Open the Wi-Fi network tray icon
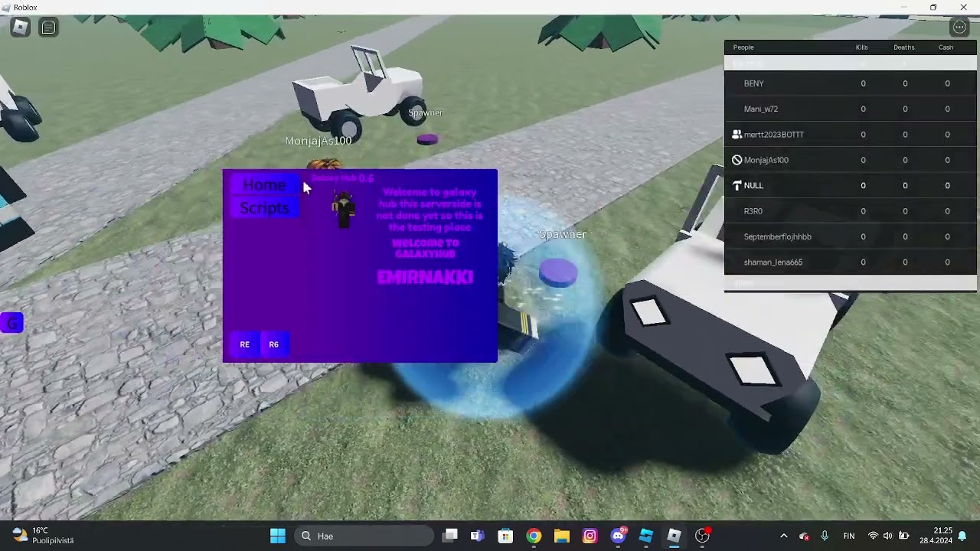Image resolution: width=980 pixels, height=551 pixels. 873,536
